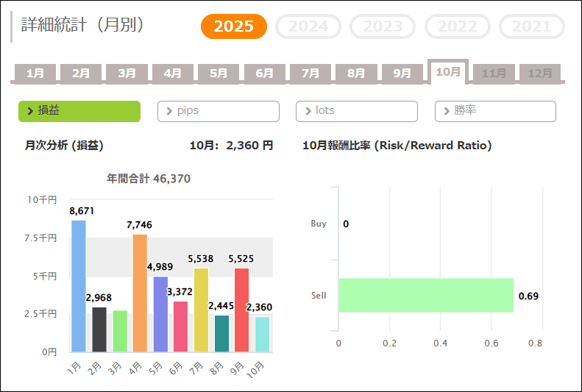Image resolution: width=582 pixels, height=392 pixels.
Task: Select the 9月 month tab
Action: pos(402,74)
